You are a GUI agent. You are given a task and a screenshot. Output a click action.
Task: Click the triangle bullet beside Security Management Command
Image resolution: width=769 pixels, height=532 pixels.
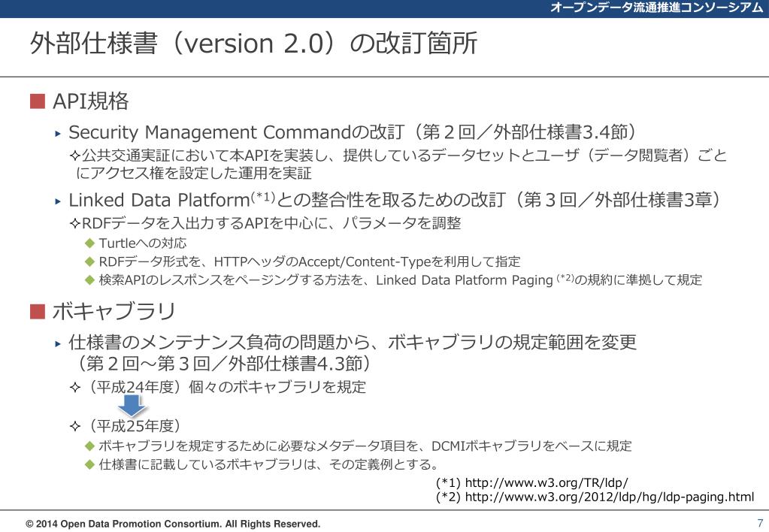58,133
